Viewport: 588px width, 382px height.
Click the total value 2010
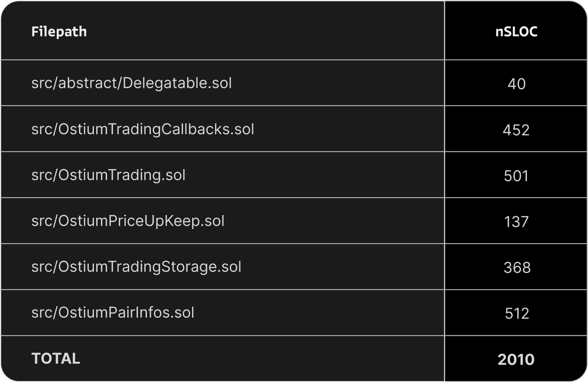pos(516,359)
